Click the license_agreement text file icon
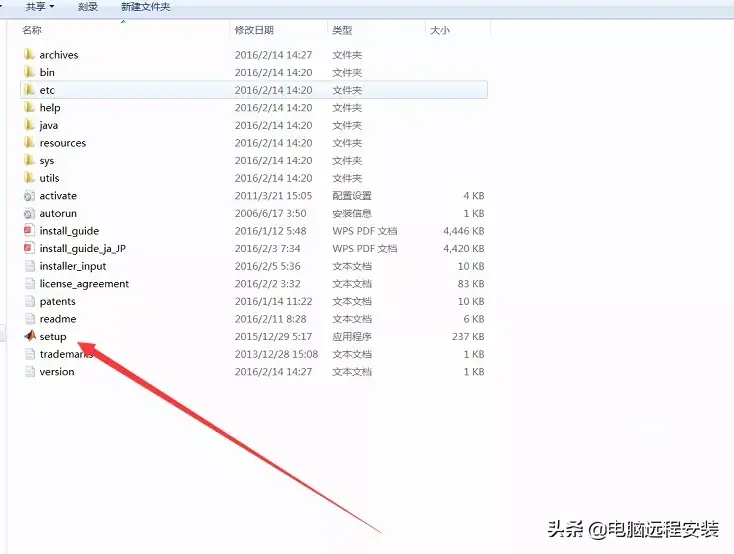This screenshot has height=554, width=734. click(x=29, y=284)
